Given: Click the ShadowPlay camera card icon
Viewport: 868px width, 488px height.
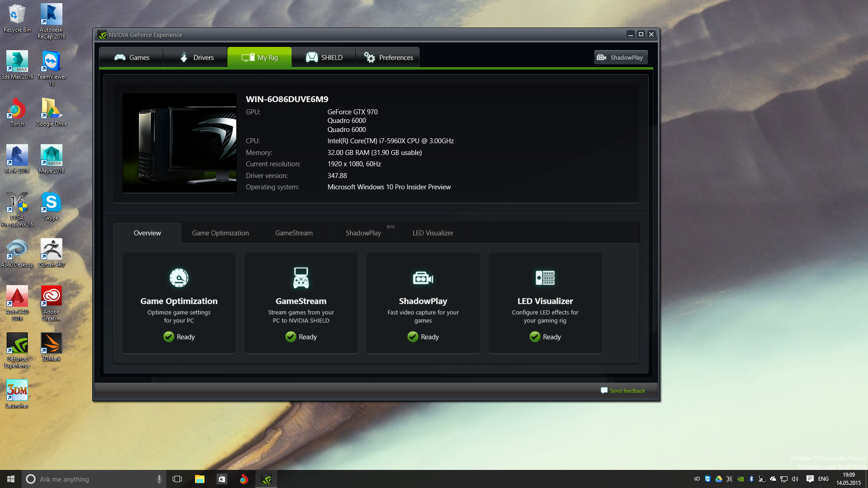Looking at the screenshot, I should tap(423, 278).
